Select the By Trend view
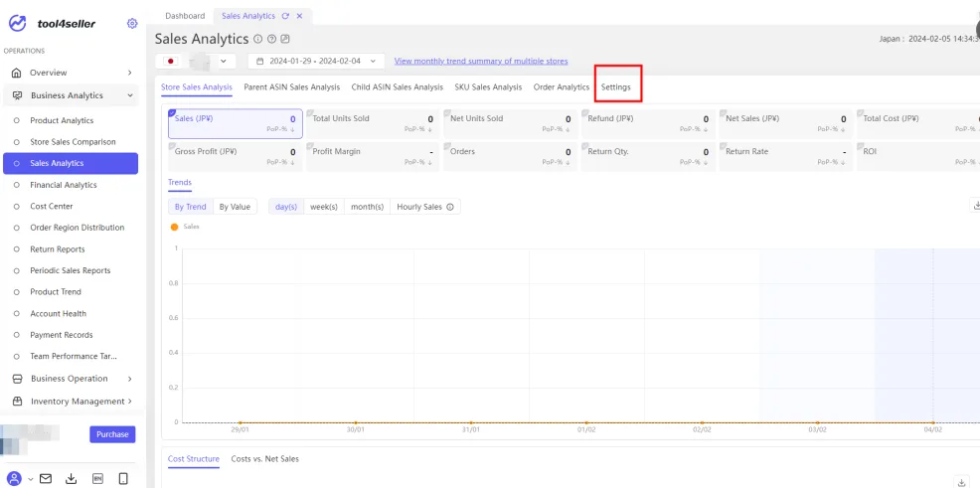980x488 pixels. (x=191, y=207)
